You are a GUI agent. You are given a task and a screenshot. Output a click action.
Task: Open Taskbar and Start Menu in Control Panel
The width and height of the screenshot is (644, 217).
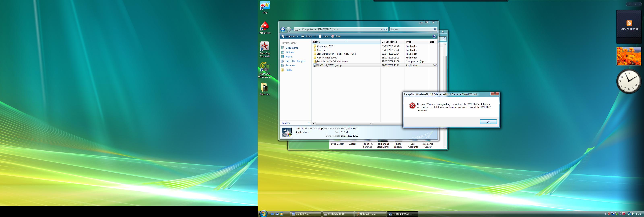point(383,145)
